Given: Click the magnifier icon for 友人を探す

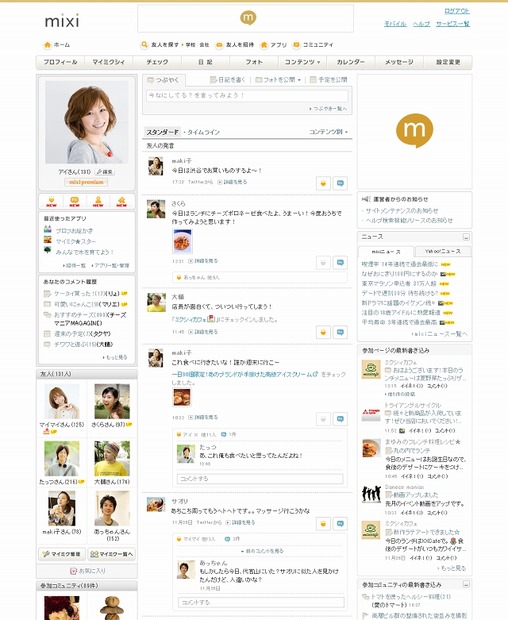Looking at the screenshot, I should click(145, 45).
